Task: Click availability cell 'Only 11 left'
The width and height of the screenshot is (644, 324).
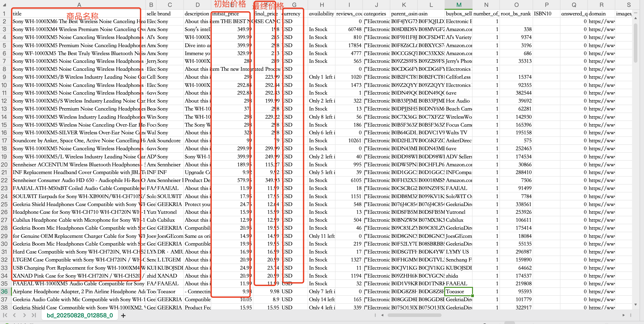Action: point(322,236)
